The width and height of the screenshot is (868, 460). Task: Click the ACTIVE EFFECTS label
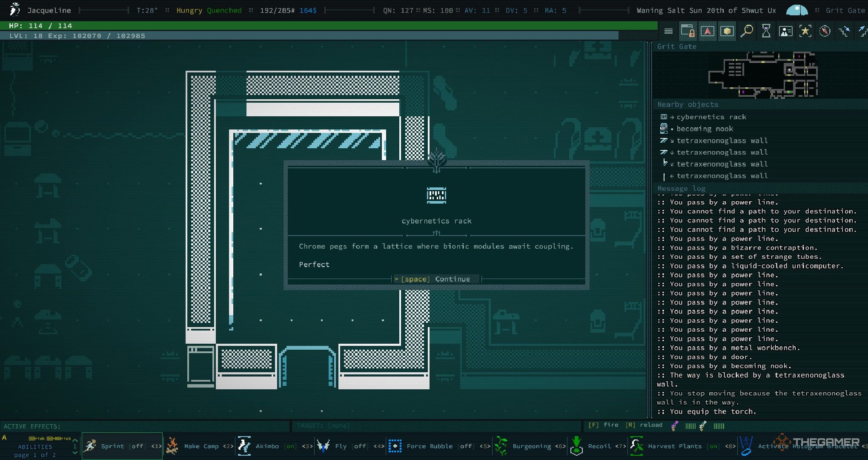(x=32, y=426)
